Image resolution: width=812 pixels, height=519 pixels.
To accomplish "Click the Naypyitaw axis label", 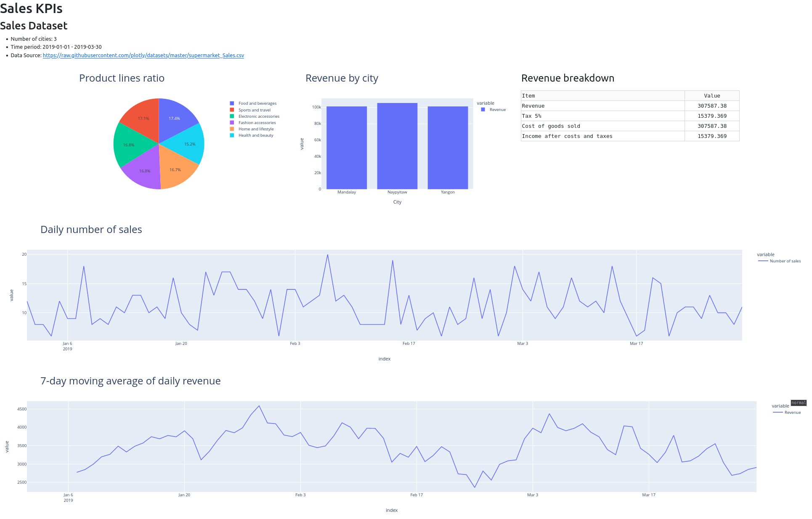I will point(397,192).
